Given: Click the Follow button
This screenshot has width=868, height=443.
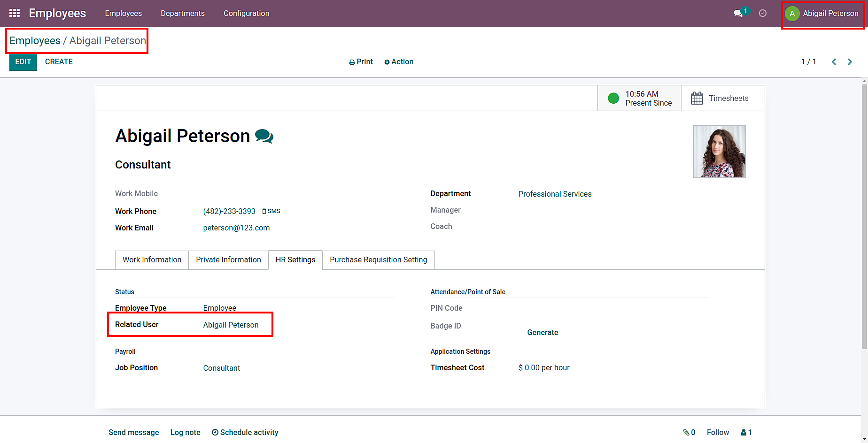Looking at the screenshot, I should [718, 432].
